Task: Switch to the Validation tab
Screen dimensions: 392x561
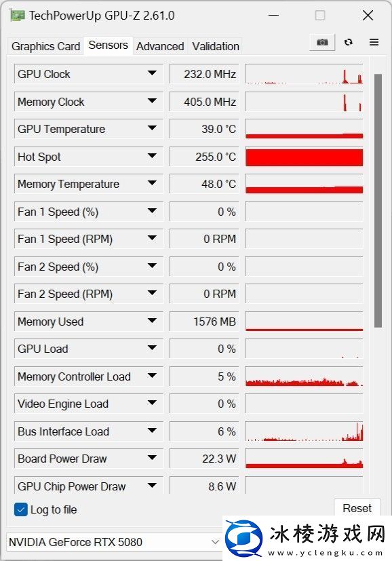Action: (215, 46)
